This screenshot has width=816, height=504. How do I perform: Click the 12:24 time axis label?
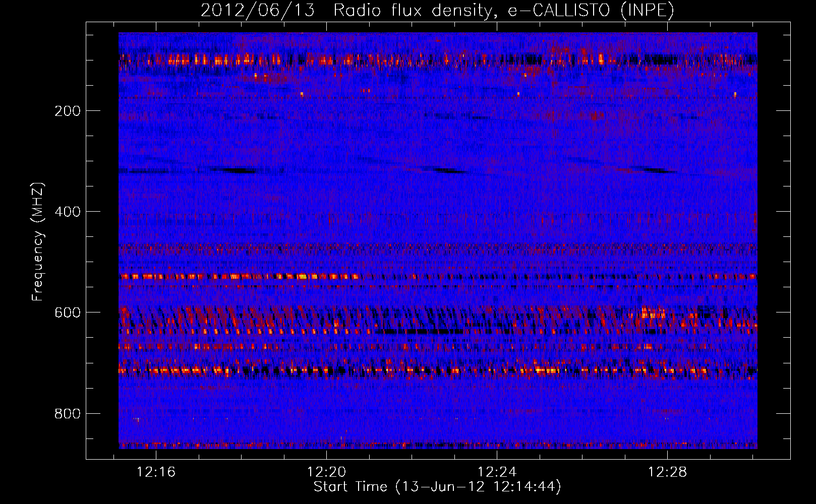(497, 472)
